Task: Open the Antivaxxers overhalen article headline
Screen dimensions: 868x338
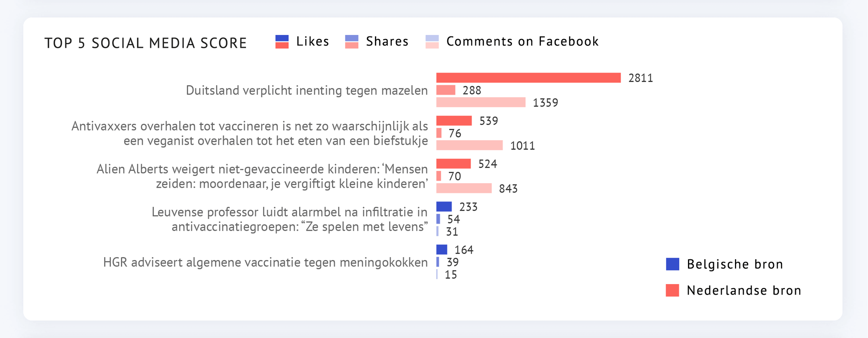Action: click(250, 133)
